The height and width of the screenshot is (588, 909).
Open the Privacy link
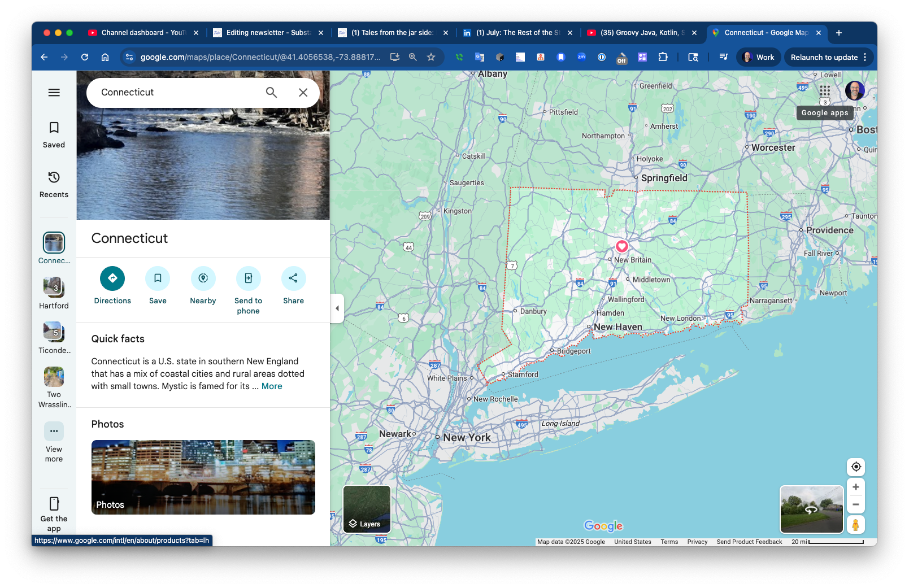pos(697,542)
